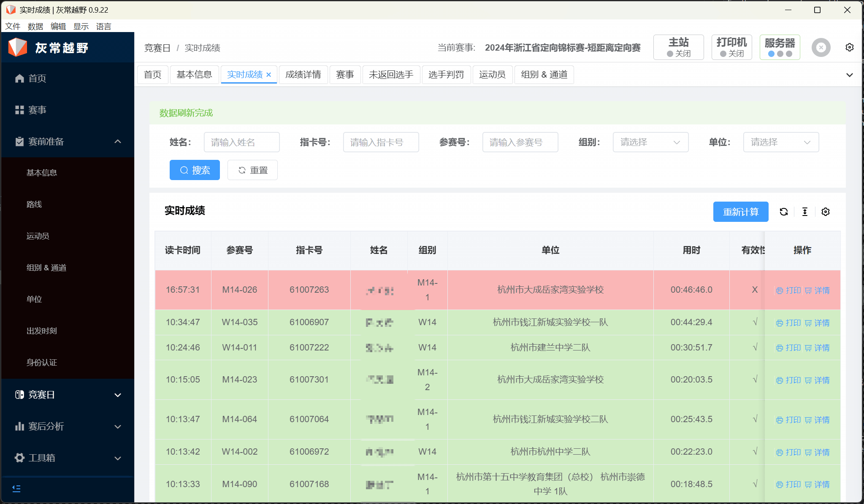
Task: Switch to the 选手判罚 tab
Action: click(446, 75)
